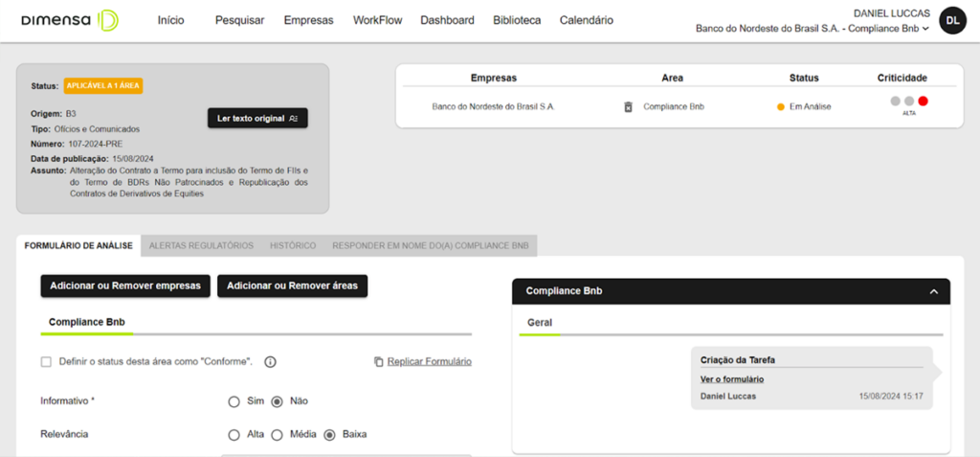The height and width of the screenshot is (457, 980).
Task: Click 'Ler texto original' button
Action: tap(257, 118)
